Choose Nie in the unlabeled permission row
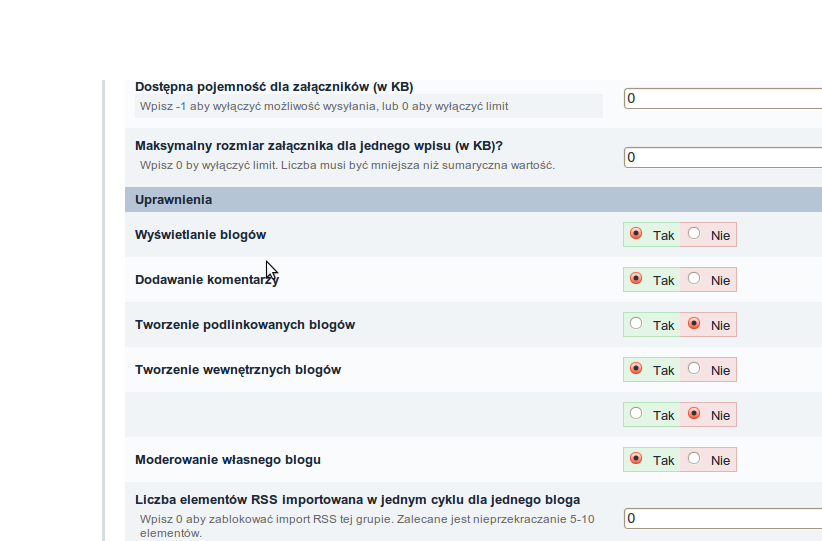 pos(694,414)
